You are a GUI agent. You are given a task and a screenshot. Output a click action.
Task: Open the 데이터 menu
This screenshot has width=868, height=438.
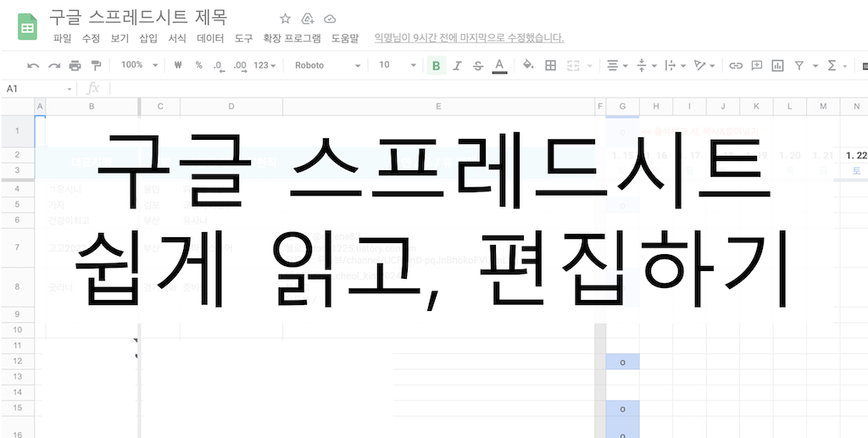pyautogui.click(x=210, y=39)
